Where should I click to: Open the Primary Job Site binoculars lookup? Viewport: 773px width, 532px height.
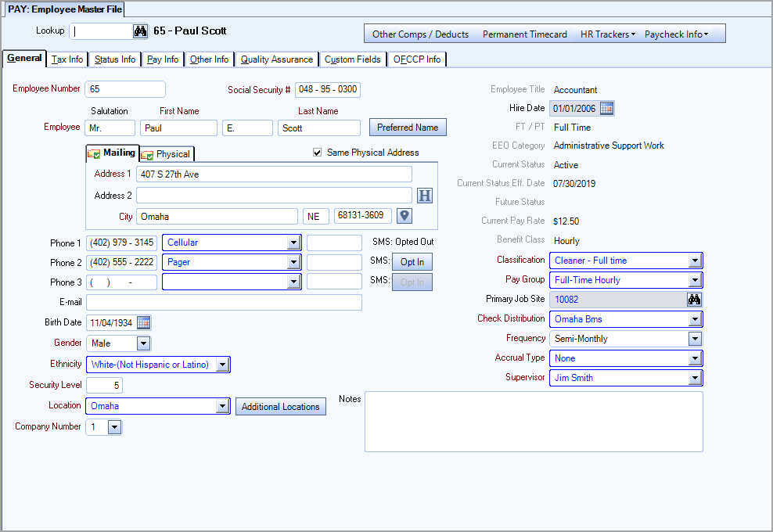click(696, 299)
